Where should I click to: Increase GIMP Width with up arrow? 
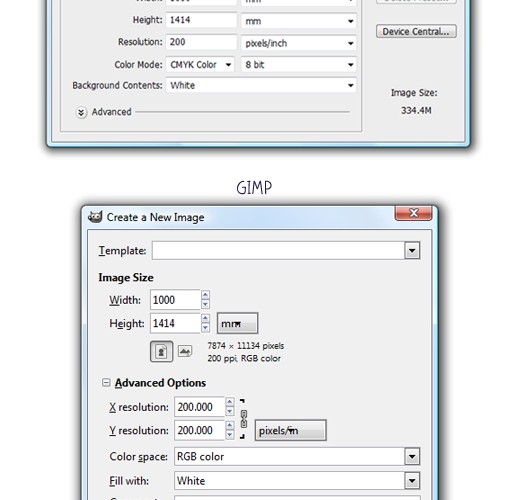point(205,295)
